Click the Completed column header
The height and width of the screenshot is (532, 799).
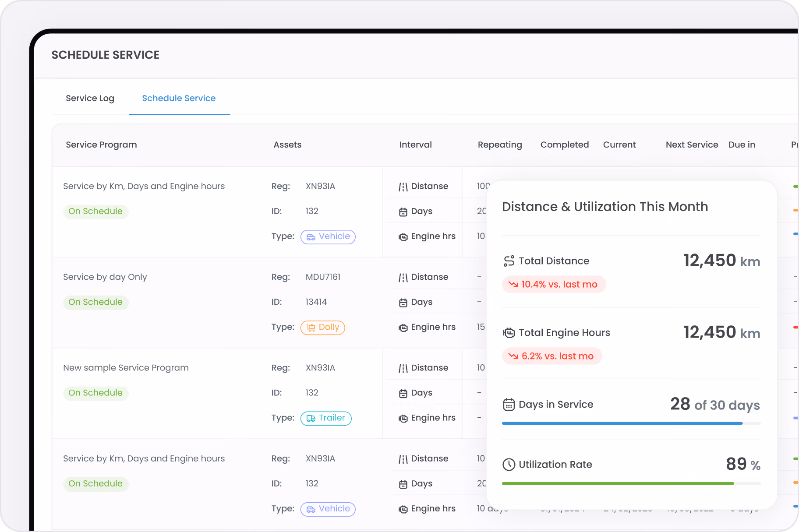click(564, 144)
